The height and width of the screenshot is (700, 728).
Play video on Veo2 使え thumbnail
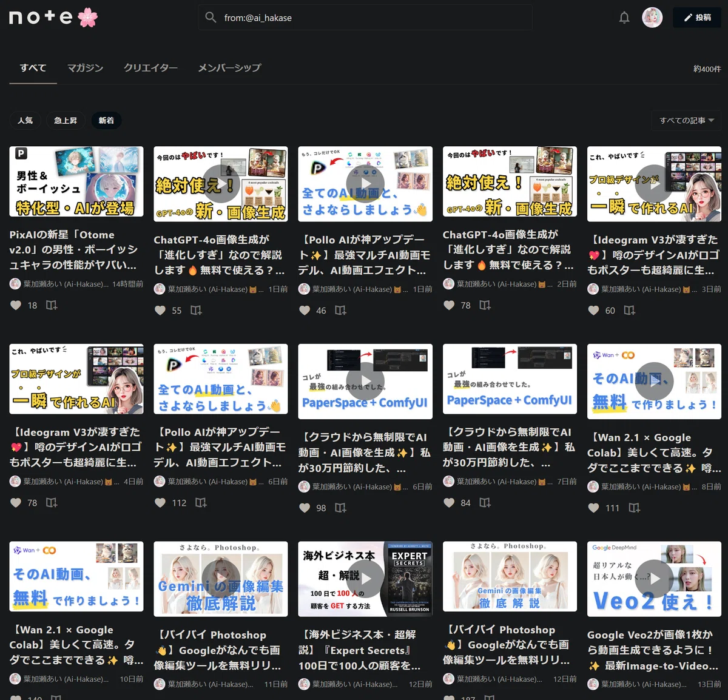click(x=654, y=579)
